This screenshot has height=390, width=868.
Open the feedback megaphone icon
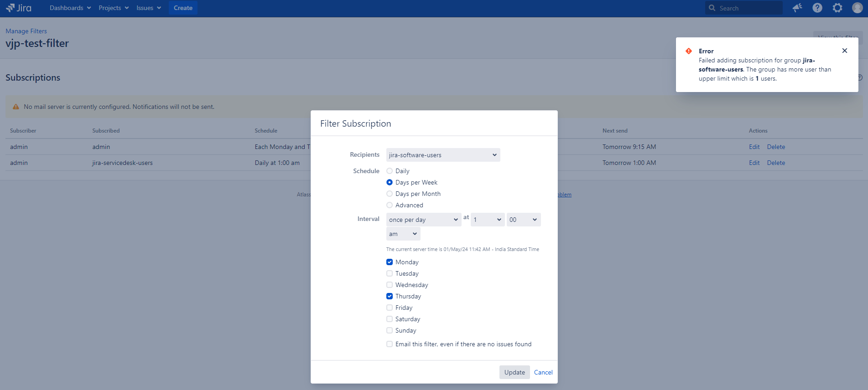(x=797, y=8)
